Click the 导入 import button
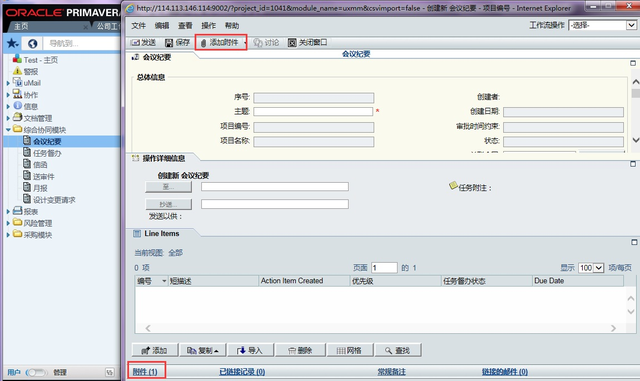This screenshot has height=381, width=640. 250,350
